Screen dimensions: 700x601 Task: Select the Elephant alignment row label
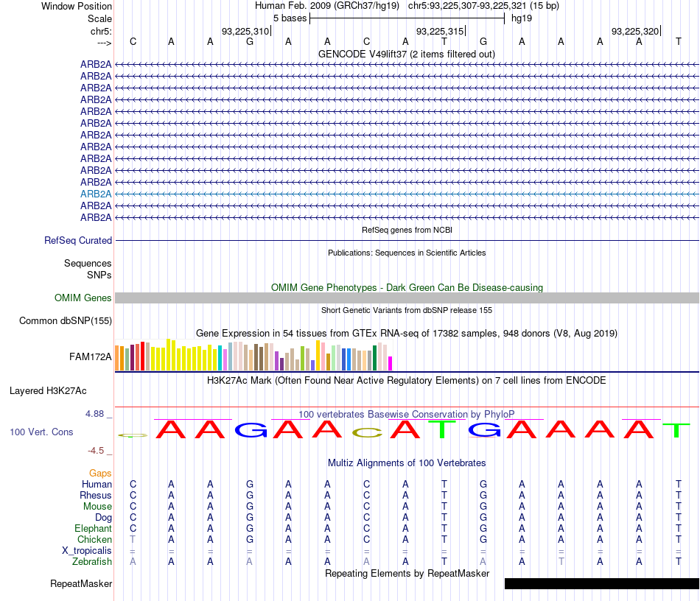tap(94, 528)
